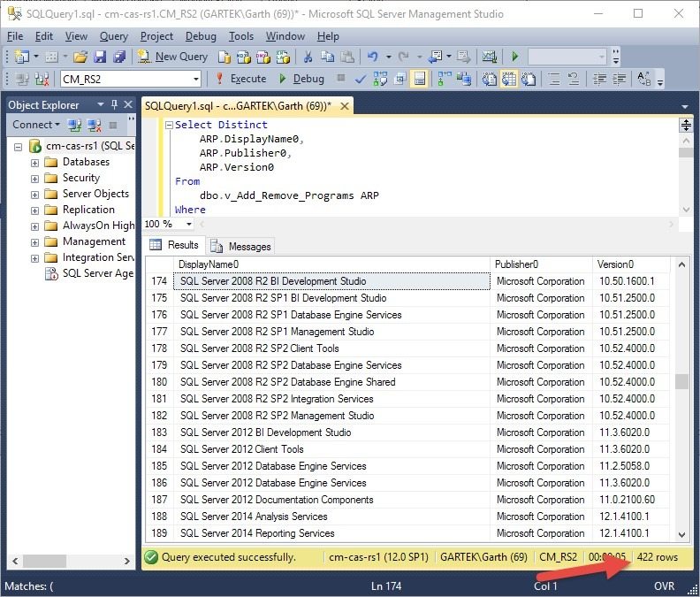Select row 180 Database Engine Shared cell
The width and height of the screenshot is (700, 597).
pos(331,382)
